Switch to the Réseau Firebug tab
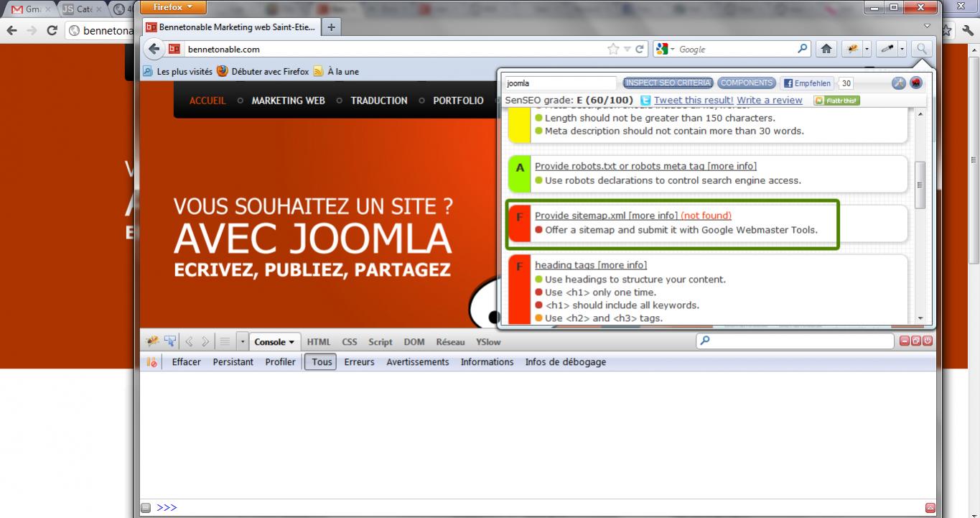This screenshot has height=518, width=980. click(x=450, y=342)
